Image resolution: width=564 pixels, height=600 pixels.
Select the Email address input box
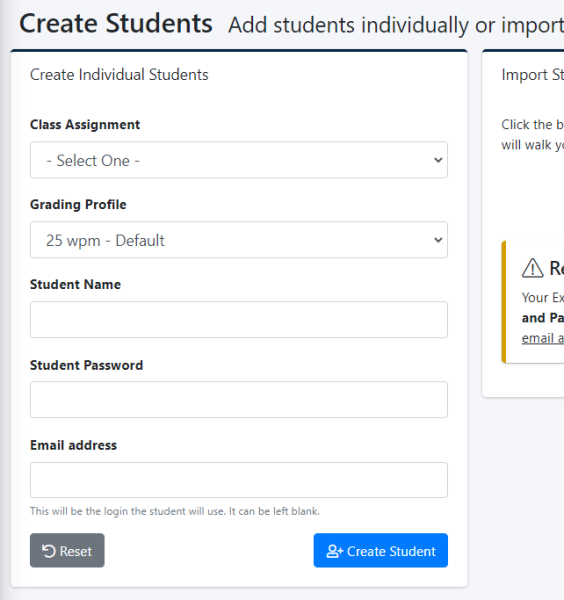point(239,480)
